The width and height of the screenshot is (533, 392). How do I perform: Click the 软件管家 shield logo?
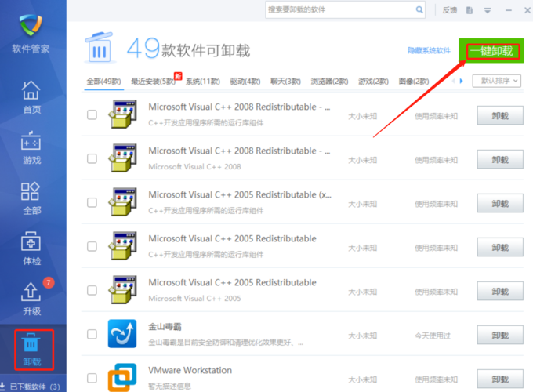(x=31, y=25)
